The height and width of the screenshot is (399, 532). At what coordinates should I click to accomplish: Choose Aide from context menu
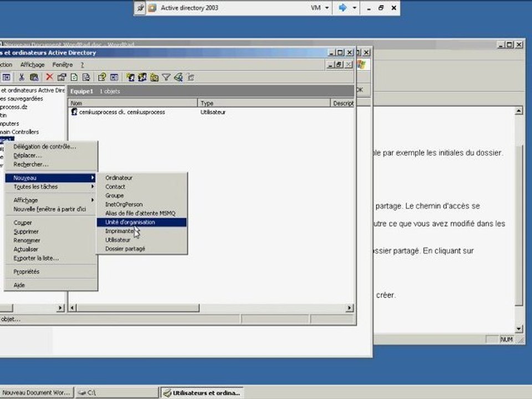click(51, 285)
